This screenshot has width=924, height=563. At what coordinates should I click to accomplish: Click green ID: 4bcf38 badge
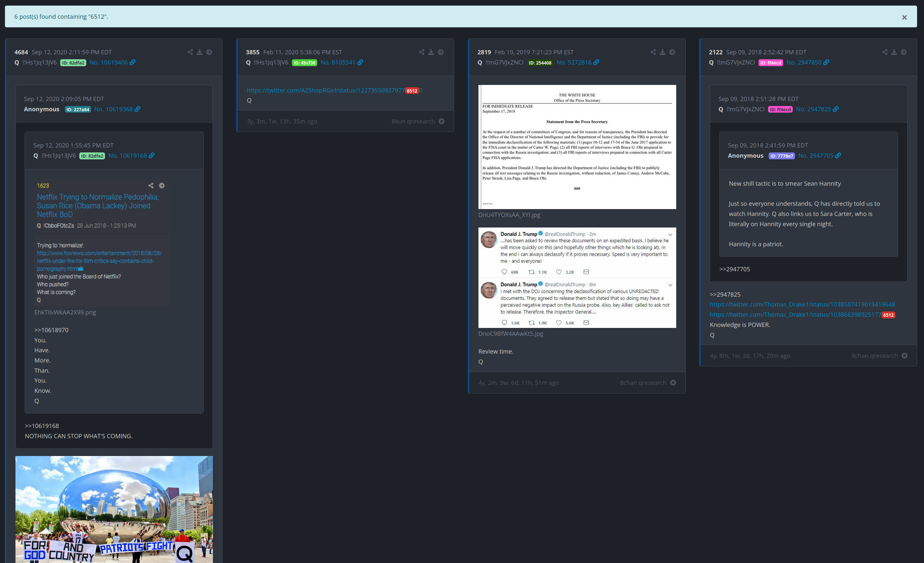(x=304, y=63)
